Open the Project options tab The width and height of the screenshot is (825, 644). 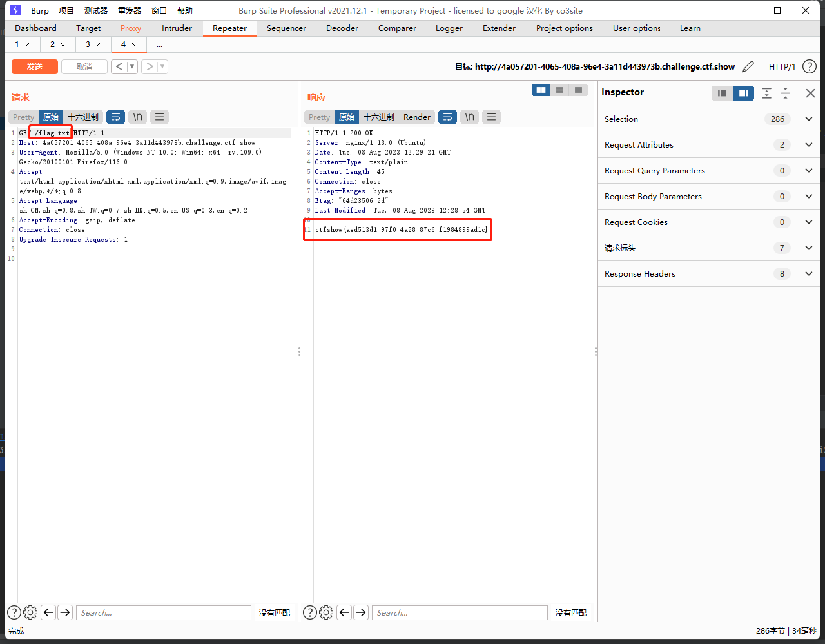click(565, 28)
